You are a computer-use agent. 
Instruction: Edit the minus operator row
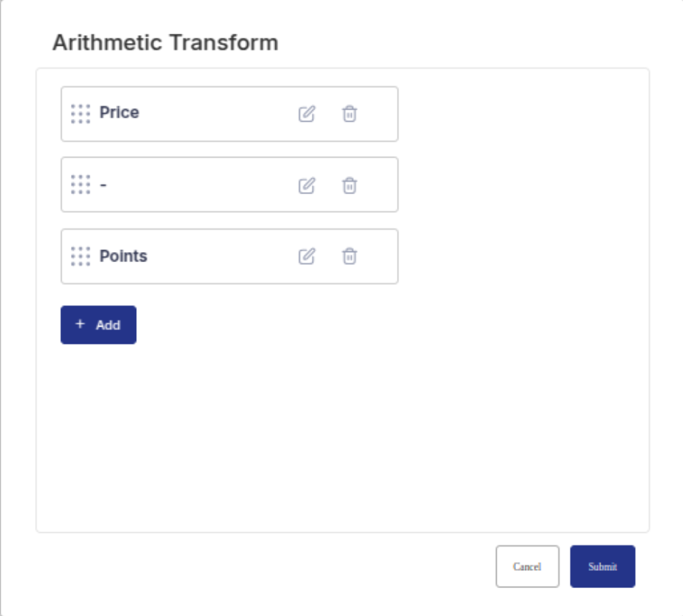pyautogui.click(x=307, y=186)
